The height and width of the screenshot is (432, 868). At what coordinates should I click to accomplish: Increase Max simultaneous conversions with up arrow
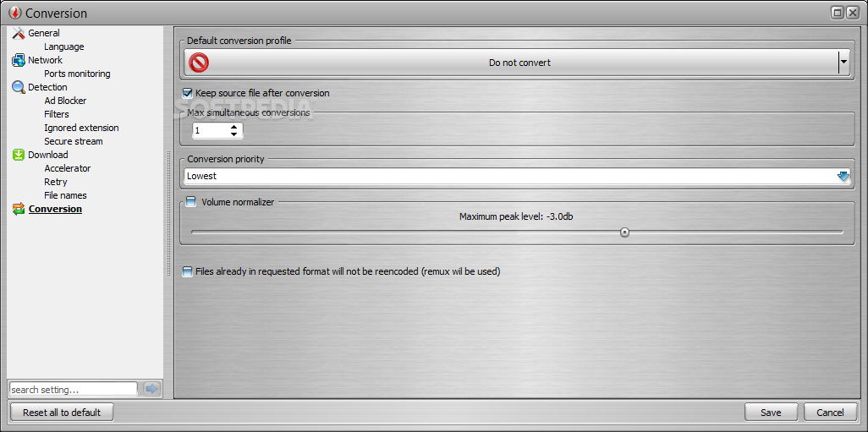pos(234,127)
